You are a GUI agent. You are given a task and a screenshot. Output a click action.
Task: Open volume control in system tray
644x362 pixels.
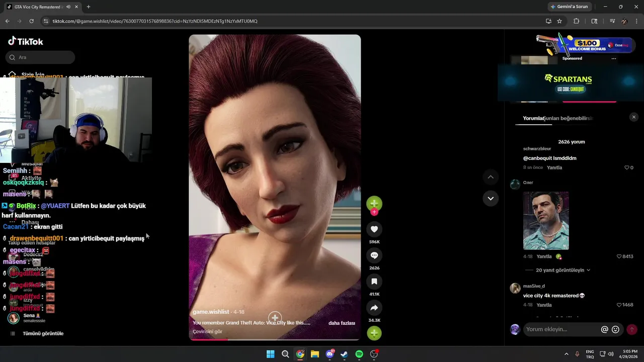click(611, 354)
